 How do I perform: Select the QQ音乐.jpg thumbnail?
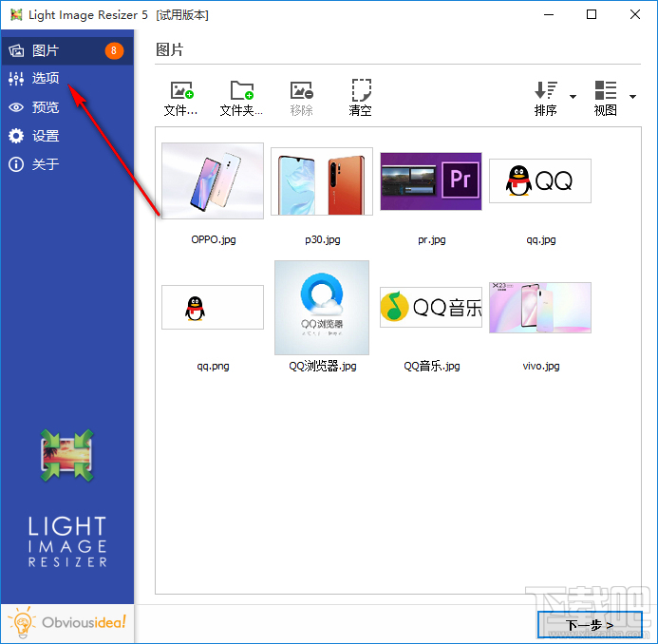tap(431, 308)
